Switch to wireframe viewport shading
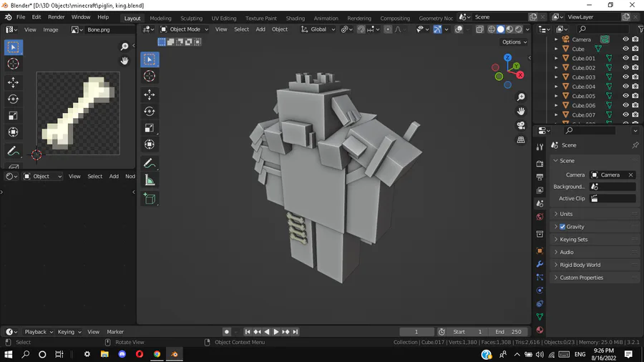 pyautogui.click(x=491, y=29)
